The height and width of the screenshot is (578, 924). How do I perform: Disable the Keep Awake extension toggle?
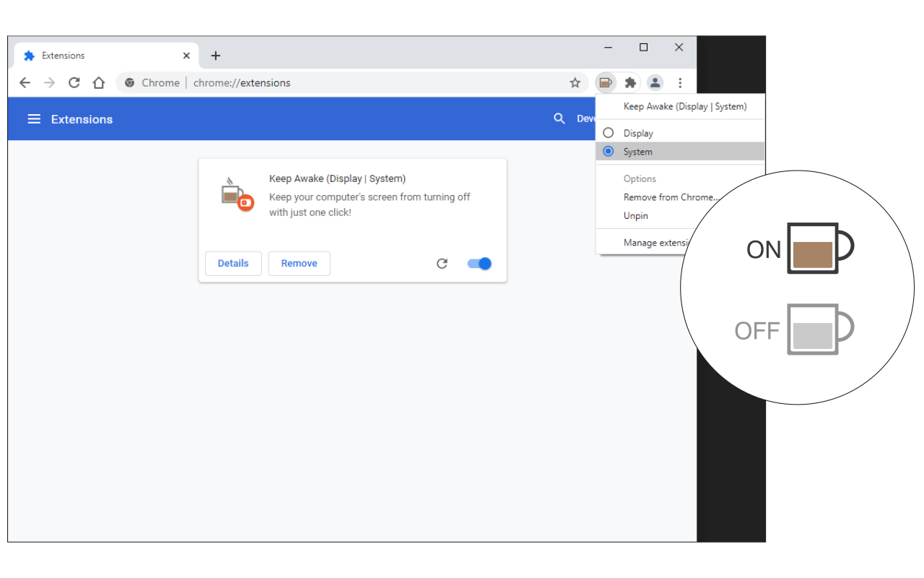coord(479,264)
